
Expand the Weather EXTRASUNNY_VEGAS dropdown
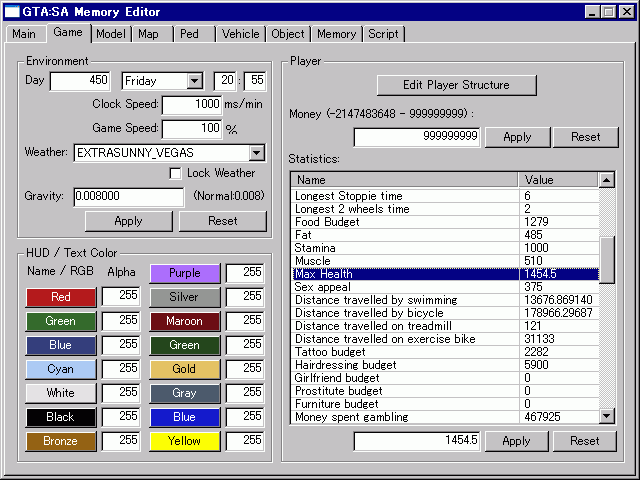(256, 153)
